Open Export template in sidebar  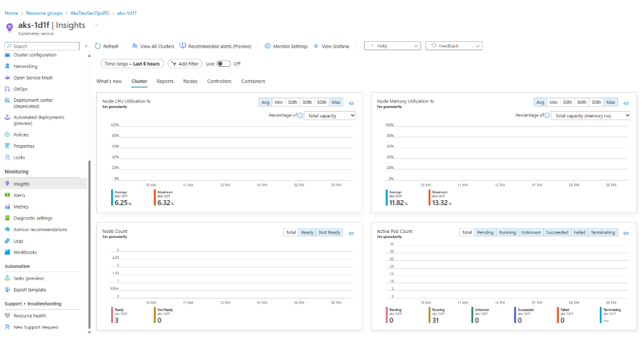click(x=29, y=289)
